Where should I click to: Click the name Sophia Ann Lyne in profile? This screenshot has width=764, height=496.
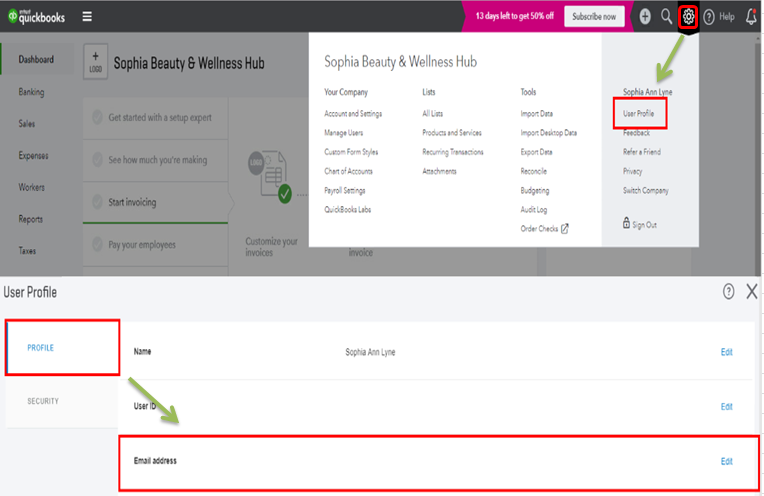(x=370, y=352)
